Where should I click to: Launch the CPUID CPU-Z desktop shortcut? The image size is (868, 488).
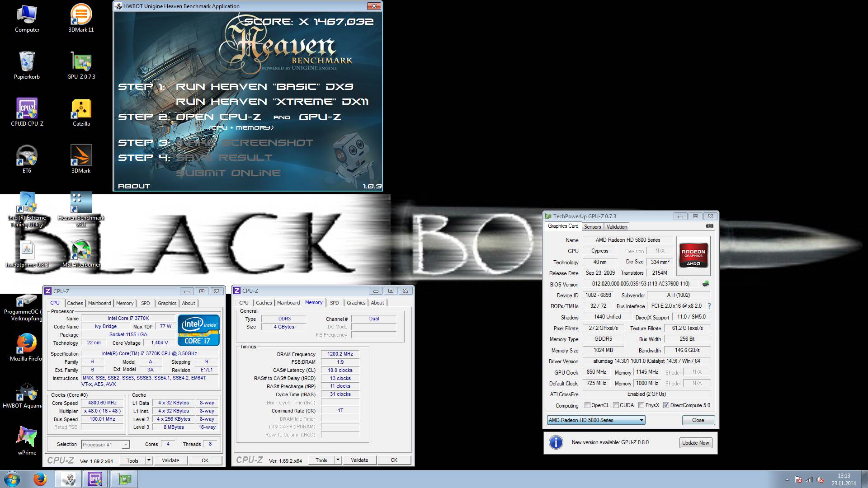click(x=27, y=112)
